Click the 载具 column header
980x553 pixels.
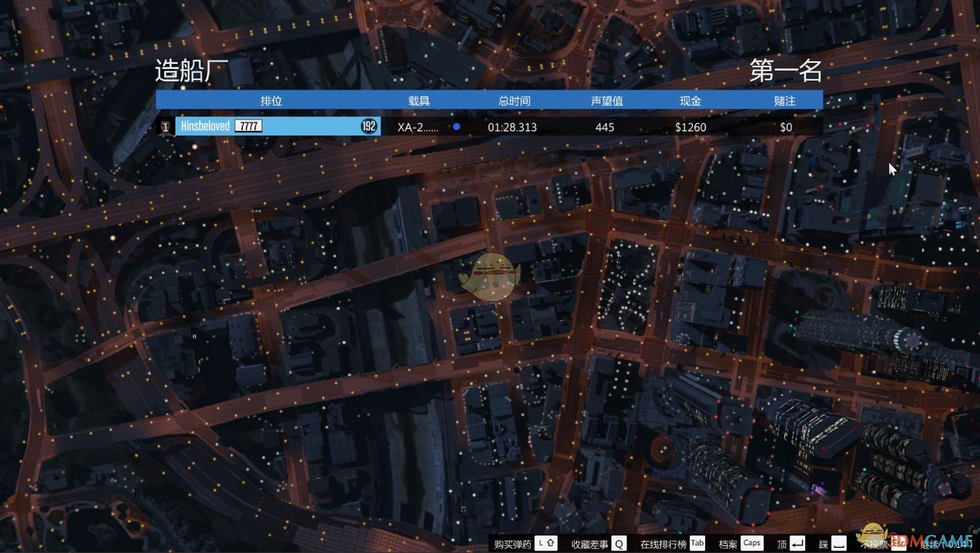(x=419, y=101)
